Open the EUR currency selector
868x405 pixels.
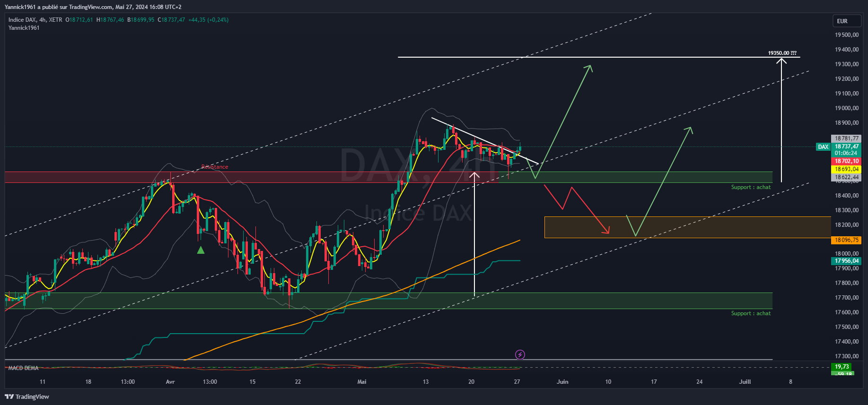tap(847, 21)
